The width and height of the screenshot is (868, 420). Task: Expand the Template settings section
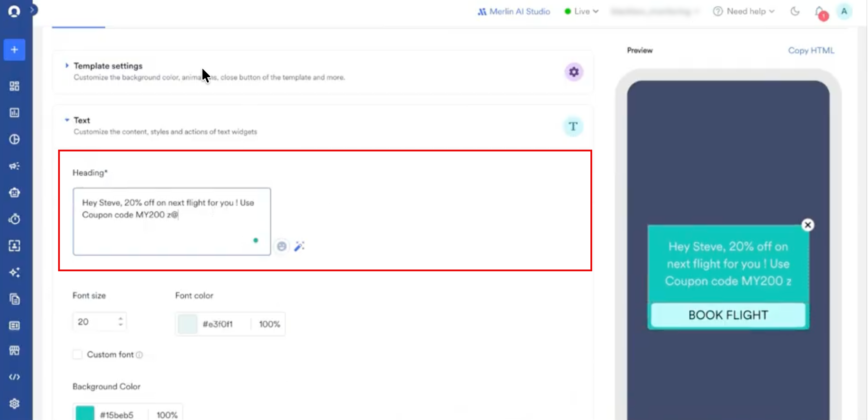67,65
